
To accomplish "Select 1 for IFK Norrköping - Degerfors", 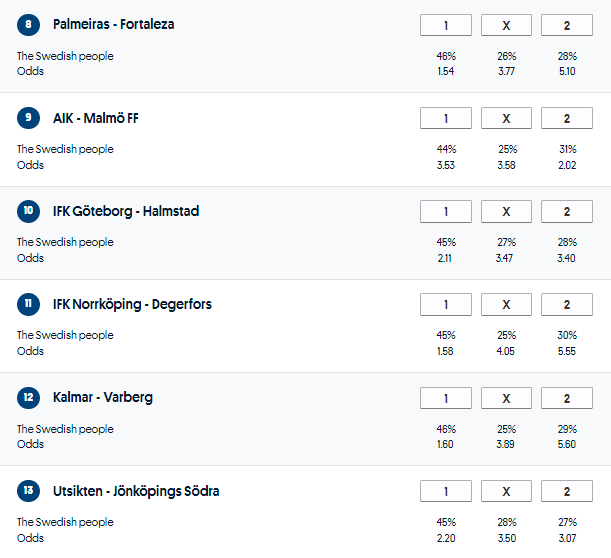I will coord(446,305).
